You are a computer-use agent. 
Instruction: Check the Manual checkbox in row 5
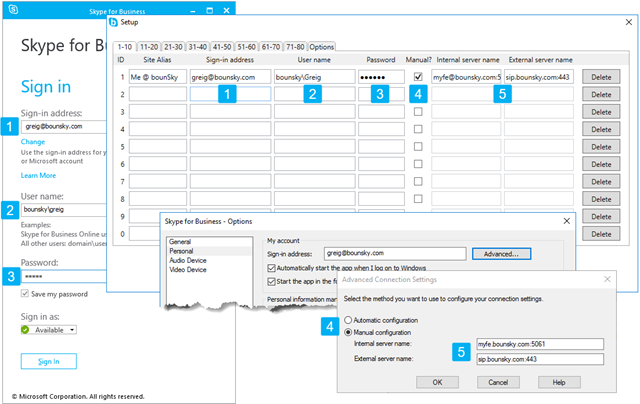point(418,146)
